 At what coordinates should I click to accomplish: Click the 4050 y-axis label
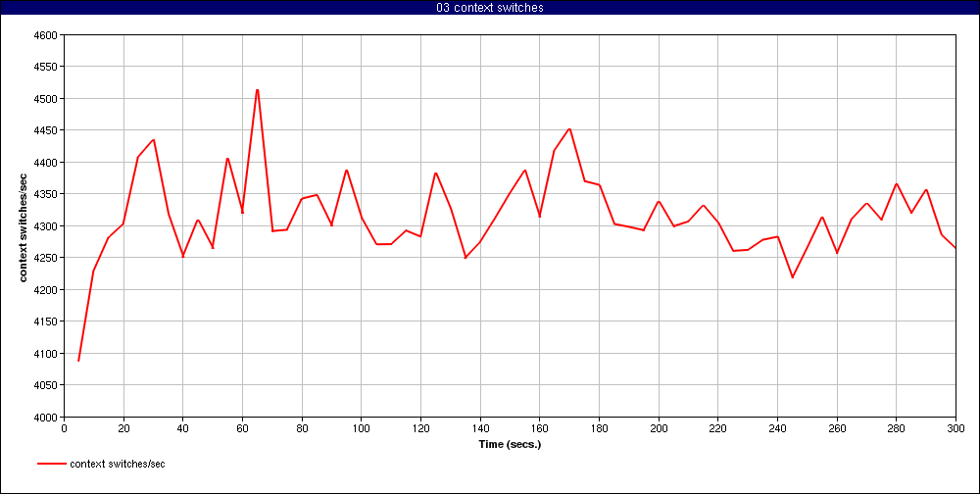click(47, 386)
